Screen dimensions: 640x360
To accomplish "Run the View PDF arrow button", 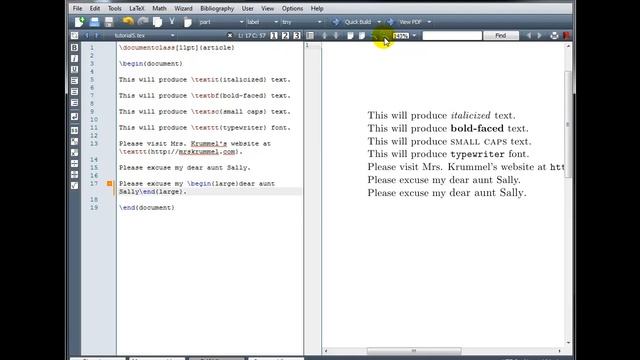I will tap(390, 22).
